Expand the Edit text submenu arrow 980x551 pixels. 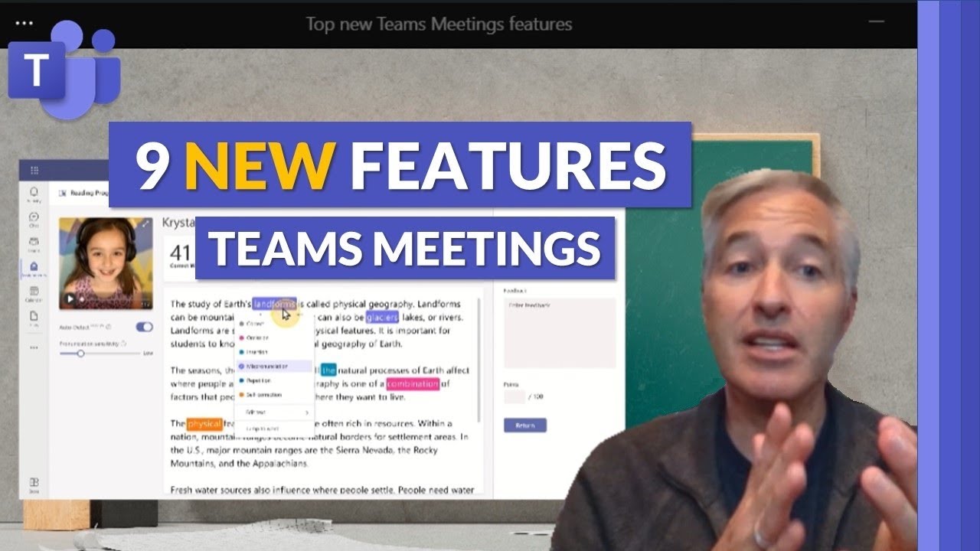(x=306, y=412)
